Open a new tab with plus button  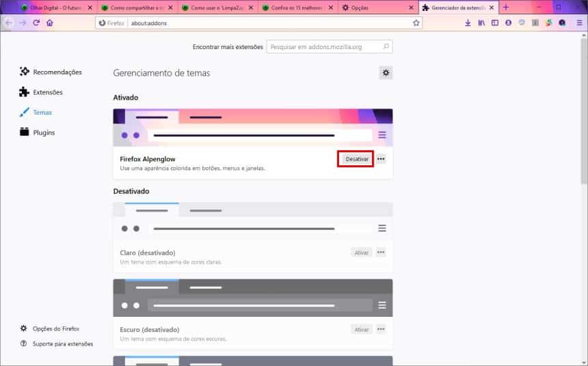pyautogui.click(x=505, y=8)
